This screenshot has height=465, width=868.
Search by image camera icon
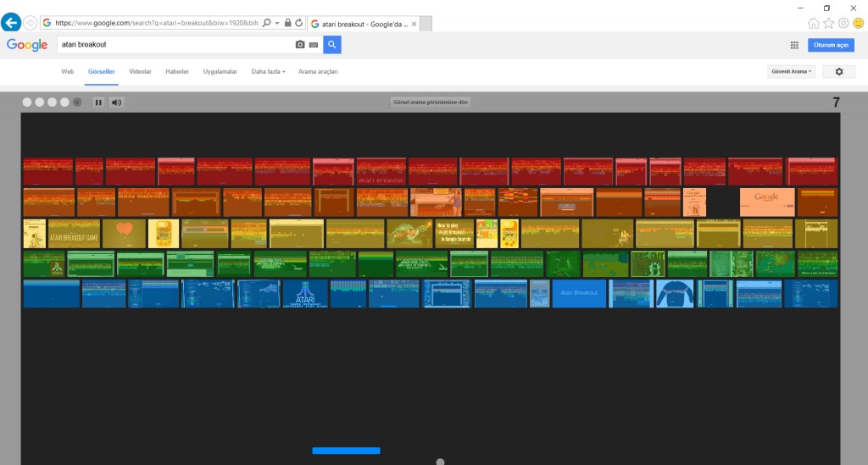(x=300, y=45)
